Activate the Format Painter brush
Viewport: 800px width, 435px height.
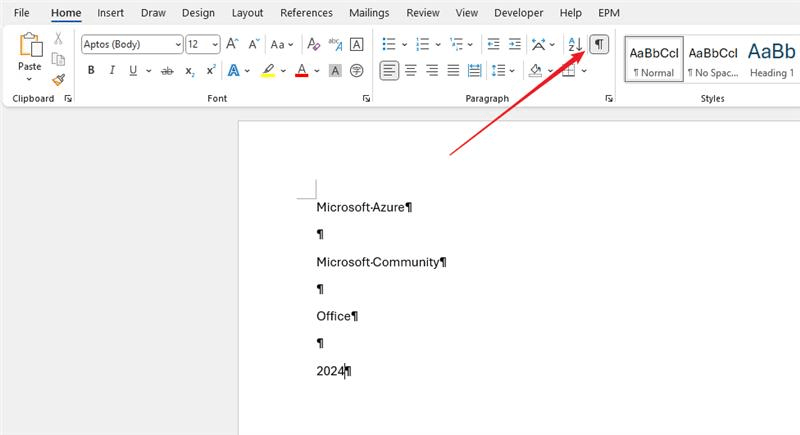point(59,80)
